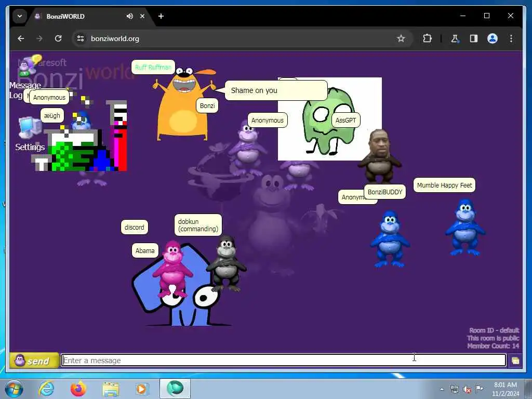Show hidden system tray icons
The image size is (532, 399).
[x=442, y=389]
